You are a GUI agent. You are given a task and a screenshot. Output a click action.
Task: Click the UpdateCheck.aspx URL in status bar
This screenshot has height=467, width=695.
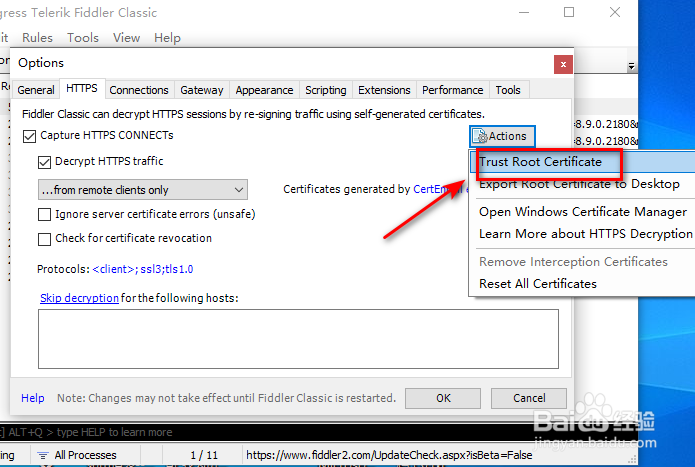[x=389, y=455]
